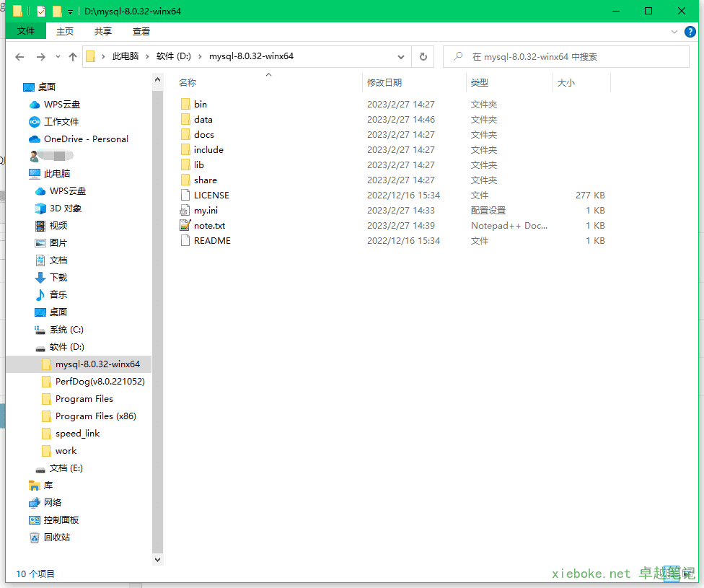Screen dimensions: 704x588
Task: Expand the ribbon with the chevron
Action: (x=674, y=31)
